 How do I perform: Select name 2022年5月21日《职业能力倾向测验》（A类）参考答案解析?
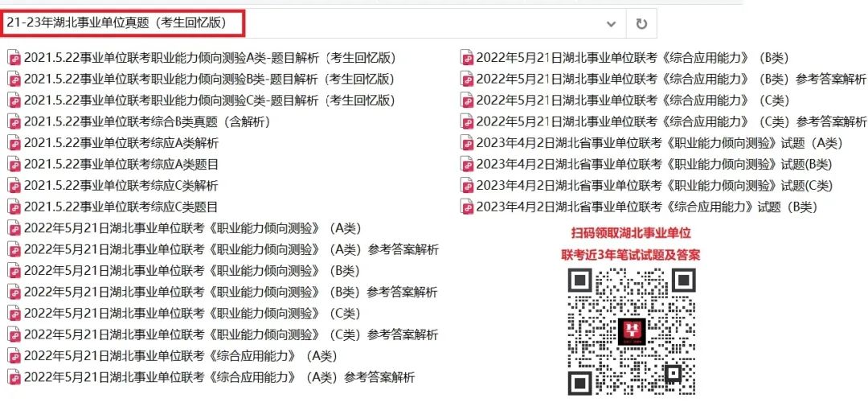click(231, 250)
